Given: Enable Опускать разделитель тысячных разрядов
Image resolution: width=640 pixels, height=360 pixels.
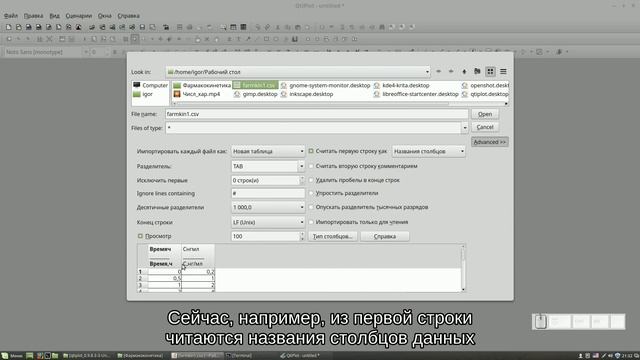Looking at the screenshot, I should pos(311,207).
